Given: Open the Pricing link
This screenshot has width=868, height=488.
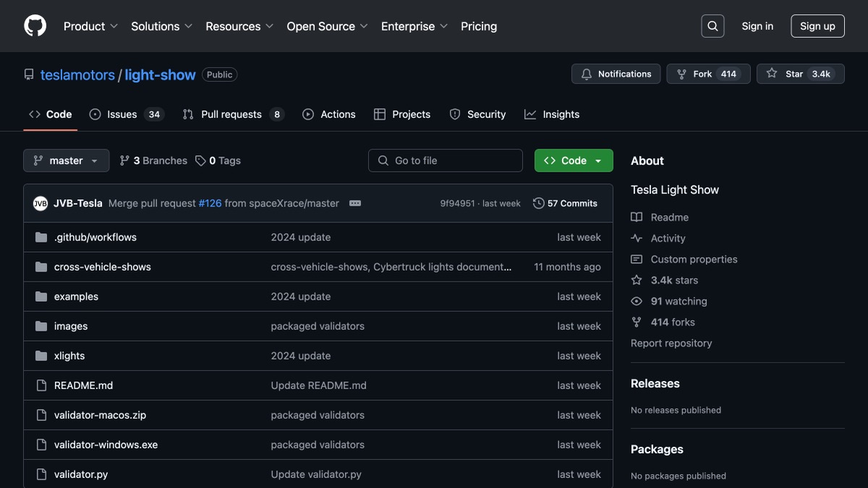Looking at the screenshot, I should tap(479, 26).
